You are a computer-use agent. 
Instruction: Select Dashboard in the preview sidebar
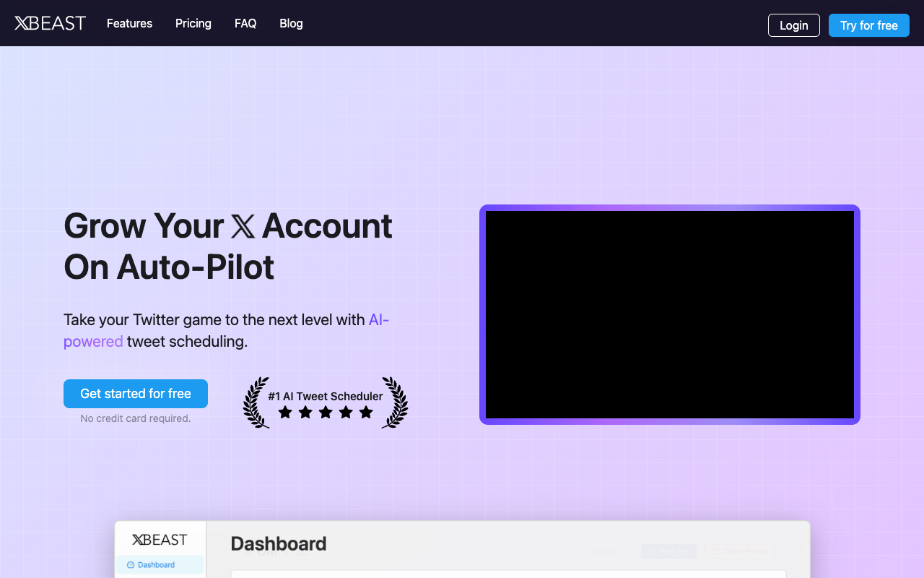click(160, 565)
